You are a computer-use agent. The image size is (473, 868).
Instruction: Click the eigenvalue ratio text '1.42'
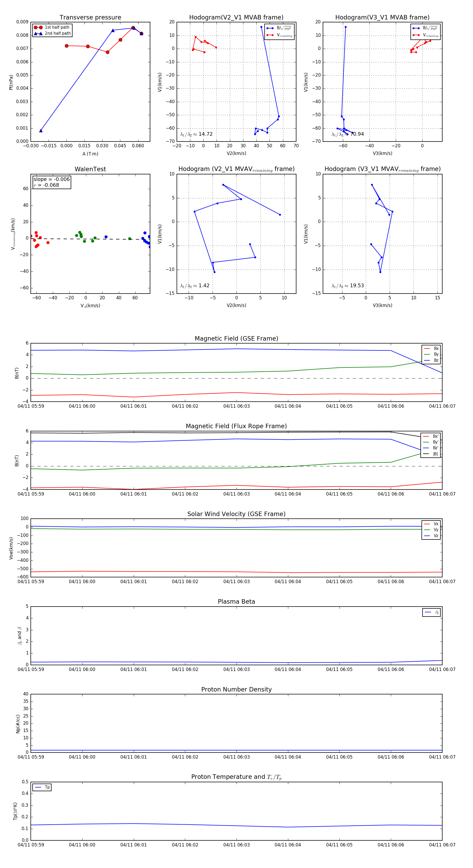point(204,286)
